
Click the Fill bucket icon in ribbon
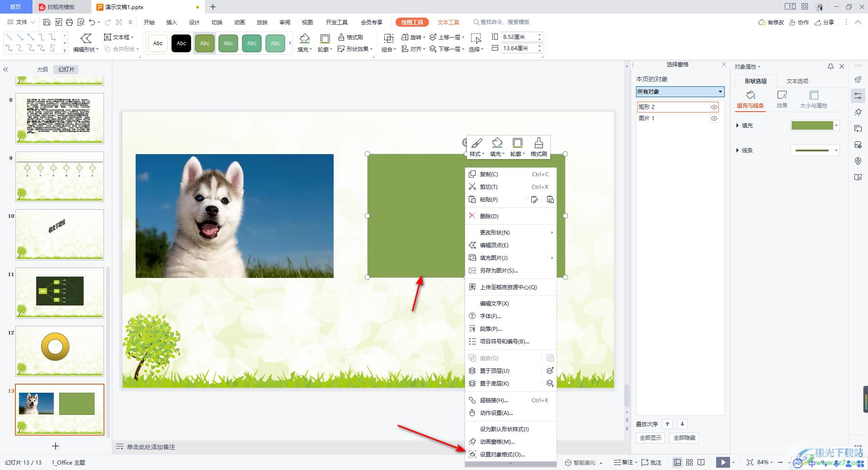click(305, 38)
